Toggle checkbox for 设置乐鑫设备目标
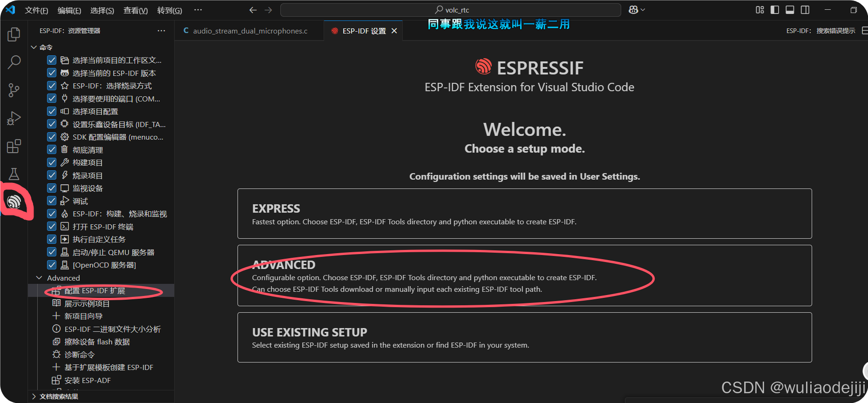The width and height of the screenshot is (868, 403). (x=52, y=124)
